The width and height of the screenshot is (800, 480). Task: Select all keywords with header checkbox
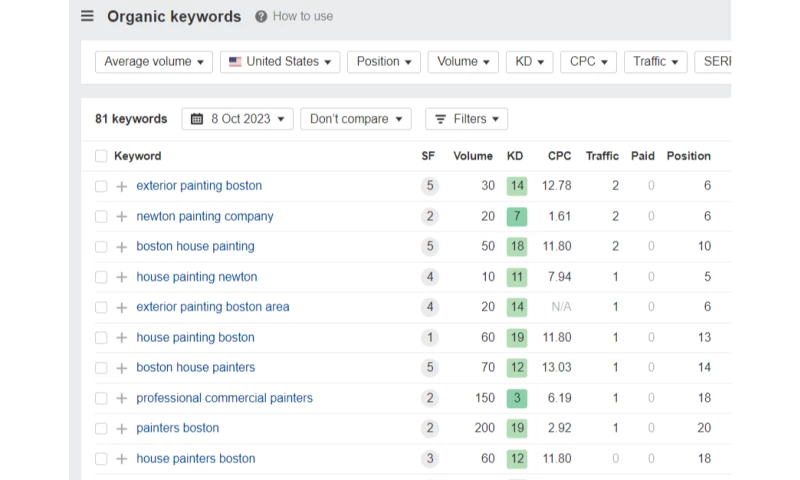click(x=101, y=156)
